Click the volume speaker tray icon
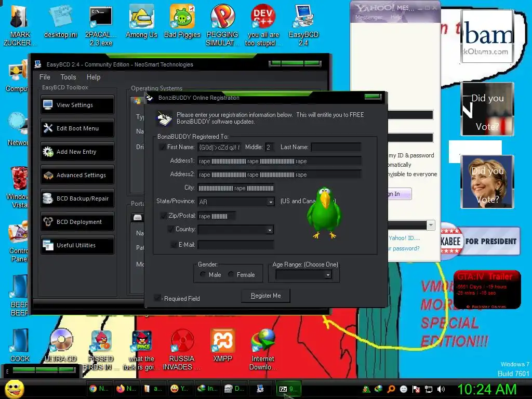The image size is (532, 399). (x=441, y=389)
